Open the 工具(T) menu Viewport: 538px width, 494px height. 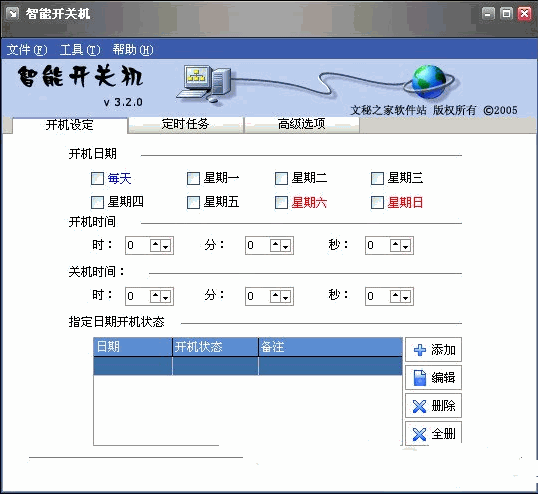(x=80, y=50)
